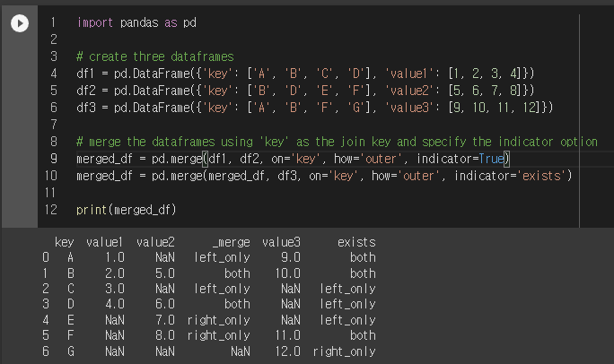Click the df3 DataFrame definition line

point(314,108)
